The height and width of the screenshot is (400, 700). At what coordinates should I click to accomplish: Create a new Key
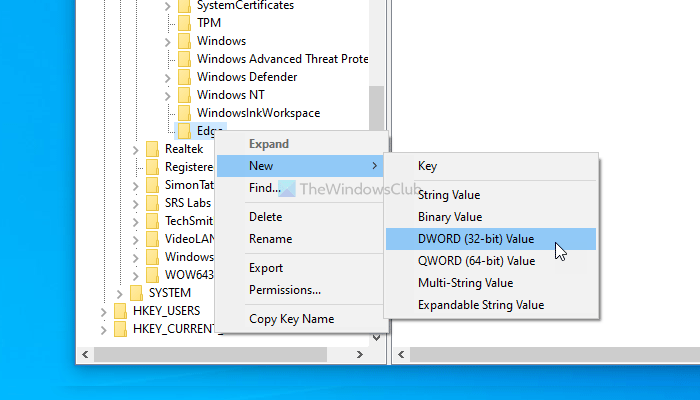tap(491, 166)
